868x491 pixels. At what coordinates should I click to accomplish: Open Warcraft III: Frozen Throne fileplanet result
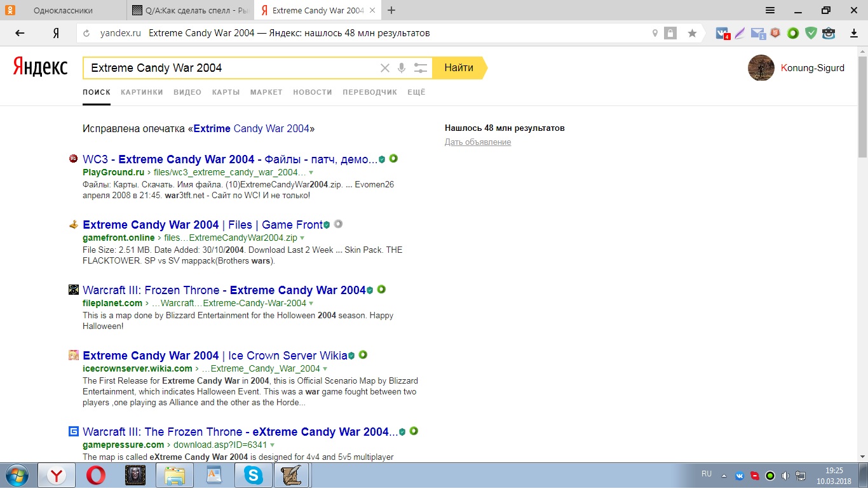pyautogui.click(x=224, y=290)
